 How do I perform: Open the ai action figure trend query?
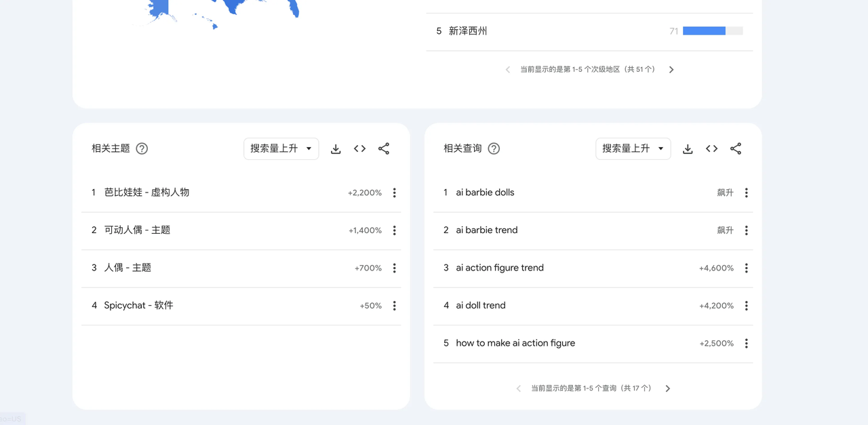(500, 268)
